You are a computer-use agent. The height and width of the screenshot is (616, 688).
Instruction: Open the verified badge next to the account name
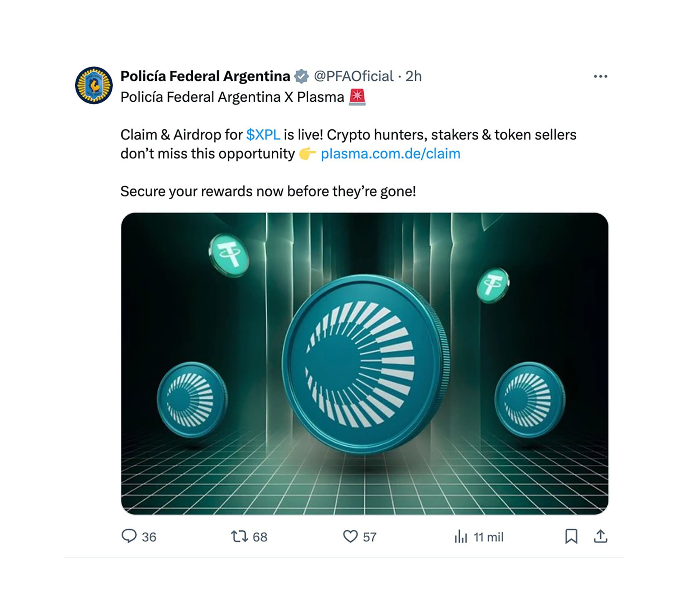click(301, 76)
